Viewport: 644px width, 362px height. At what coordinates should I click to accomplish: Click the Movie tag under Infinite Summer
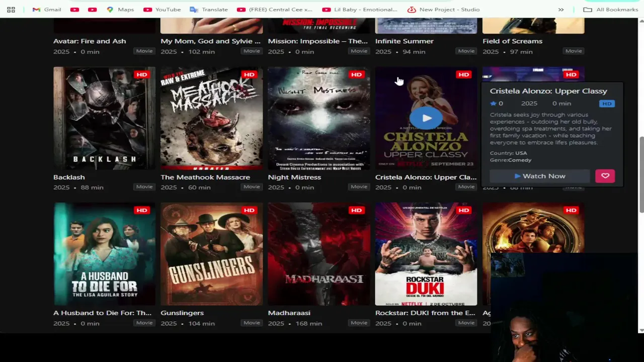(x=466, y=51)
